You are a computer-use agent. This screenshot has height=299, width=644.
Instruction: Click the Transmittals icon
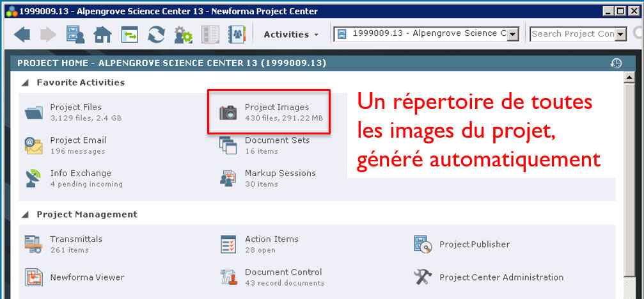click(x=33, y=244)
